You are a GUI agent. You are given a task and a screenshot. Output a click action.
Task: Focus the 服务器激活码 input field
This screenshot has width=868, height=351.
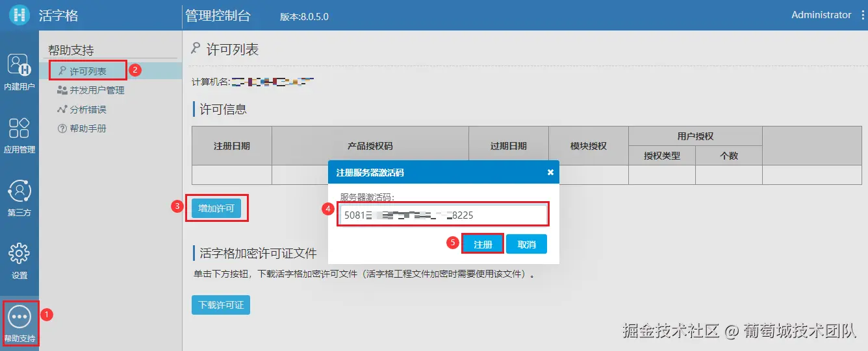pos(444,215)
